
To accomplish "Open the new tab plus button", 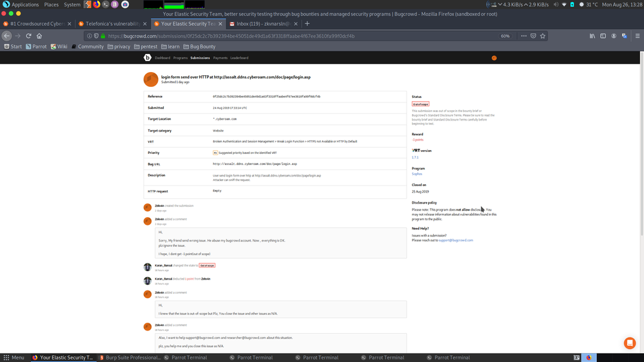I will pyautogui.click(x=307, y=24).
